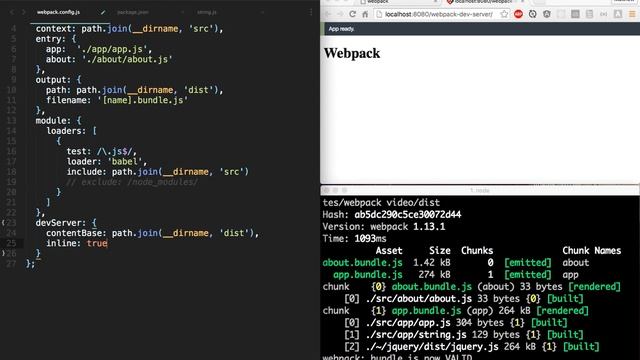Click the browser back arrow
640x360 pixels.
(x=328, y=14)
